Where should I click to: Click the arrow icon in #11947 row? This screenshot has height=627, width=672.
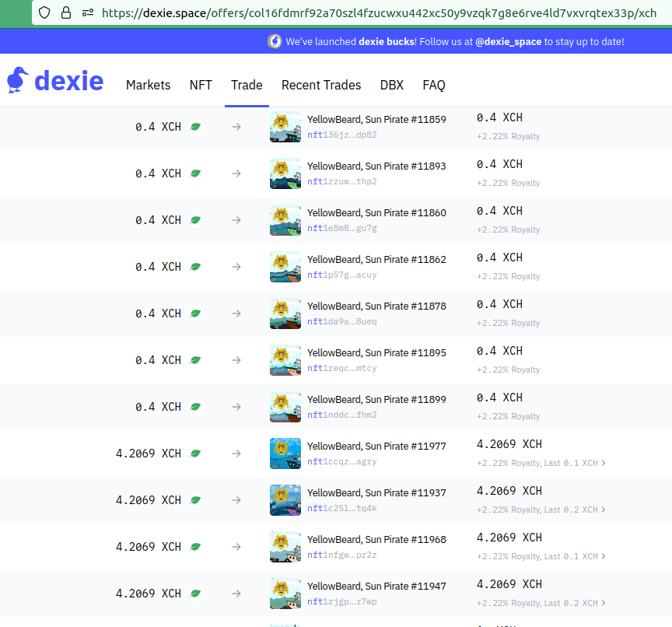236,594
